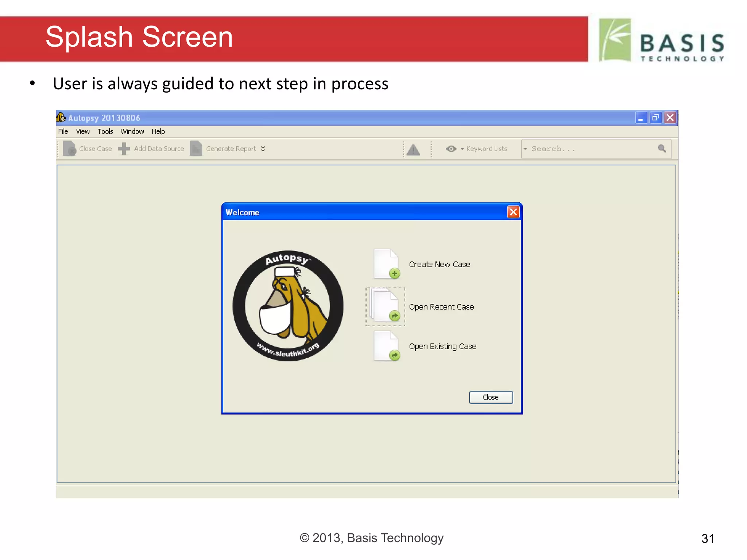Restore down the Autopsy main window
The image size is (747, 560).
655,118
